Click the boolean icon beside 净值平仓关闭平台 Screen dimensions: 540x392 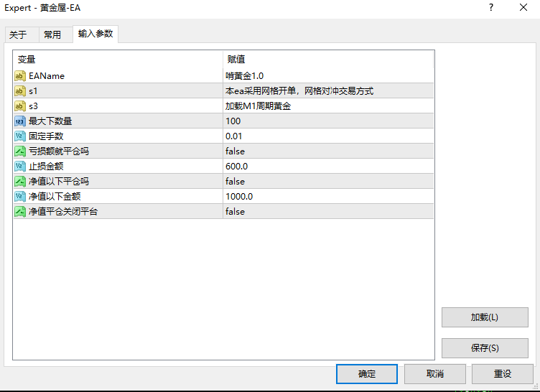[x=20, y=212]
